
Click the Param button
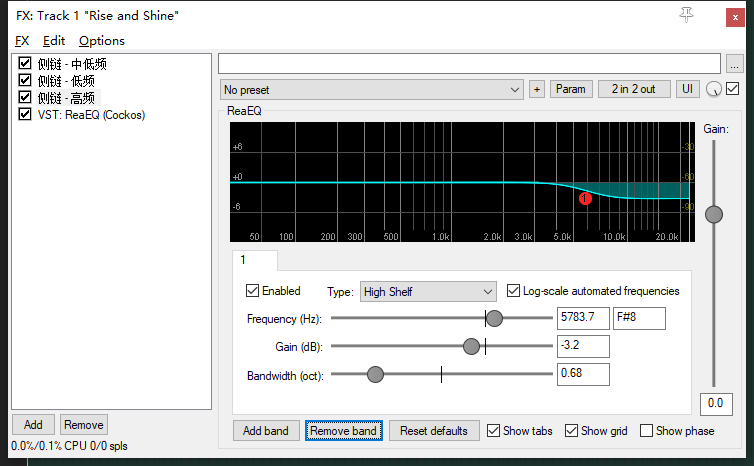571,89
